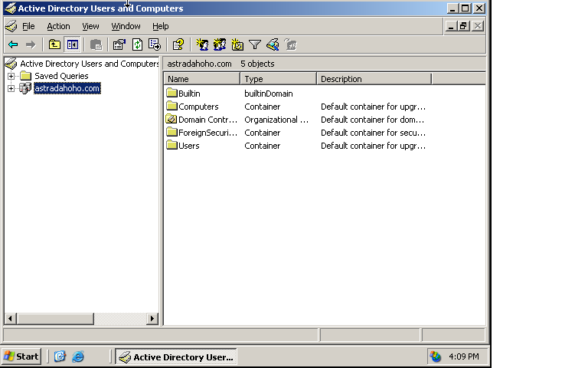The height and width of the screenshot is (368, 588).
Task: Click the 'Default container for dom...' description
Action: (372, 120)
